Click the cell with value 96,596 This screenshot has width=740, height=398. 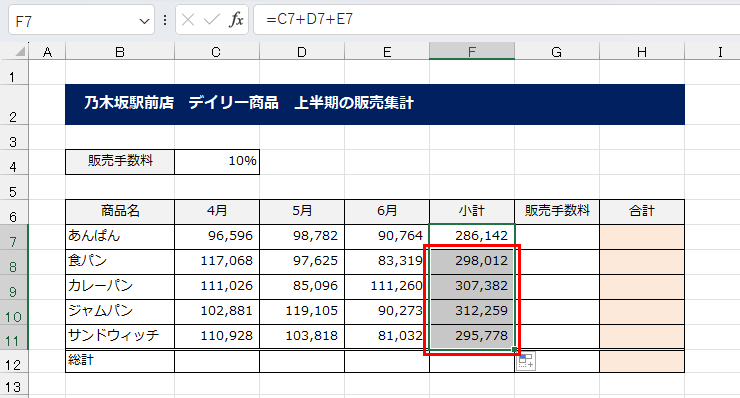click(x=217, y=237)
